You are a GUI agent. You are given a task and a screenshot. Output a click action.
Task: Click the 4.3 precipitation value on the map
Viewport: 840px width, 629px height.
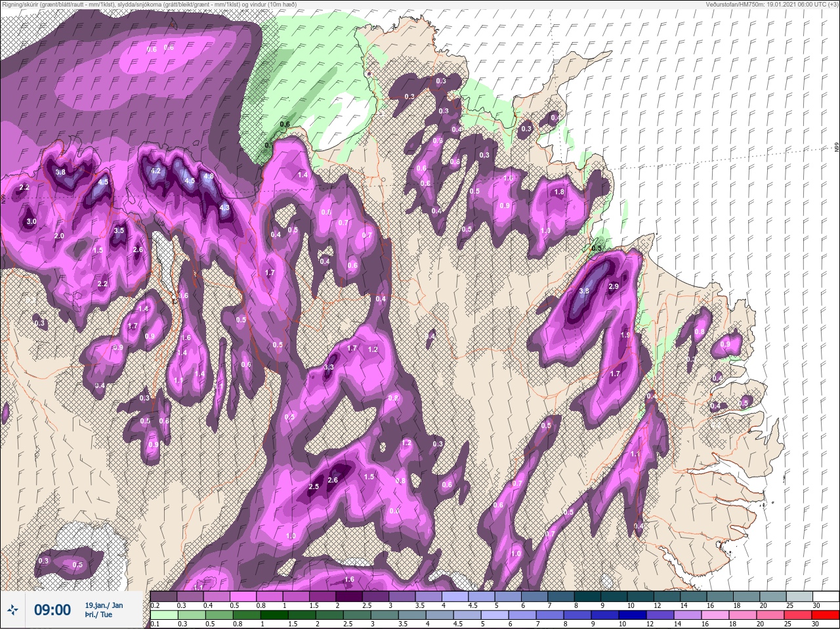[x=224, y=207]
